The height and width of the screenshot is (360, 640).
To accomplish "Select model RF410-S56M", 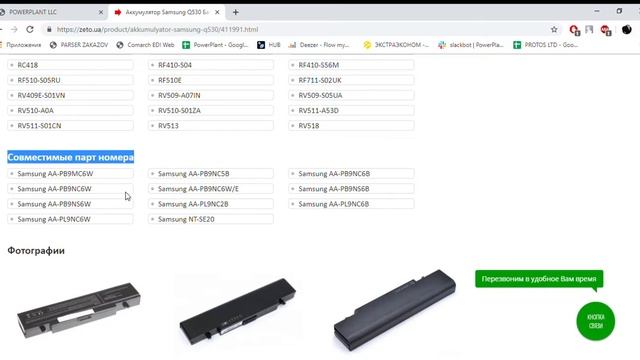I will 351,65.
